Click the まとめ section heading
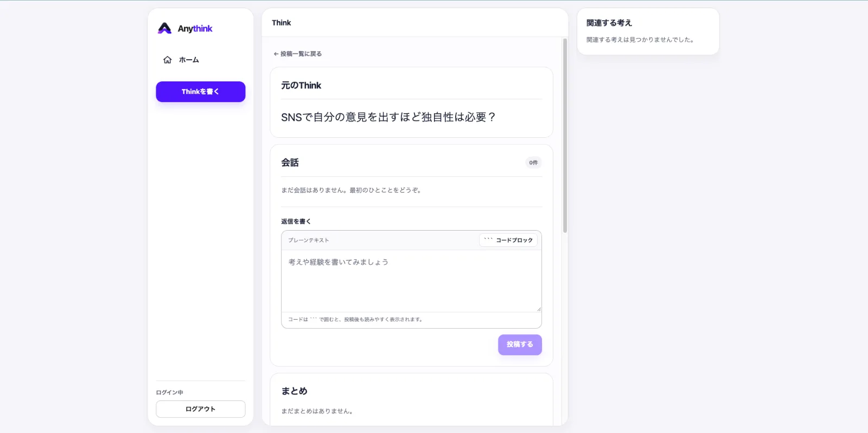The width and height of the screenshot is (868, 433). (294, 391)
